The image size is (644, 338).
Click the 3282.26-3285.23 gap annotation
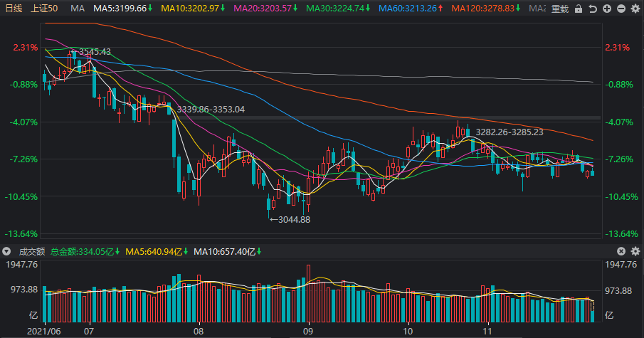coord(510,132)
